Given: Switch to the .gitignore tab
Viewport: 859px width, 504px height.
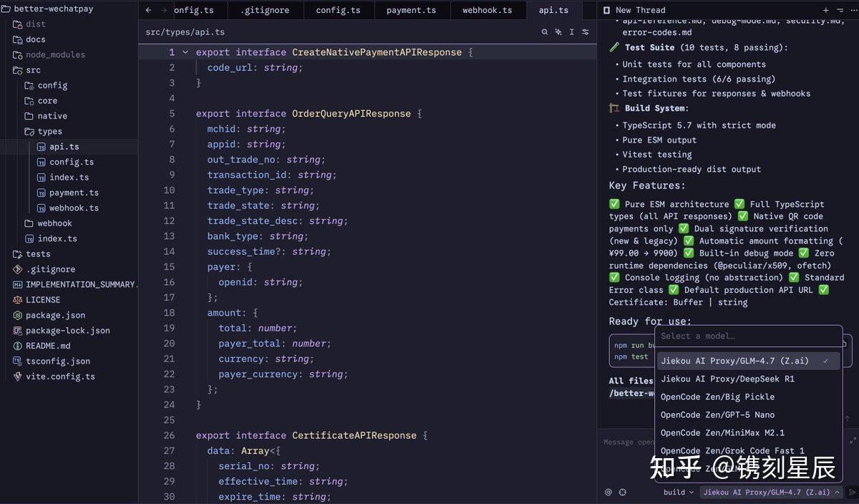Looking at the screenshot, I should pyautogui.click(x=266, y=11).
